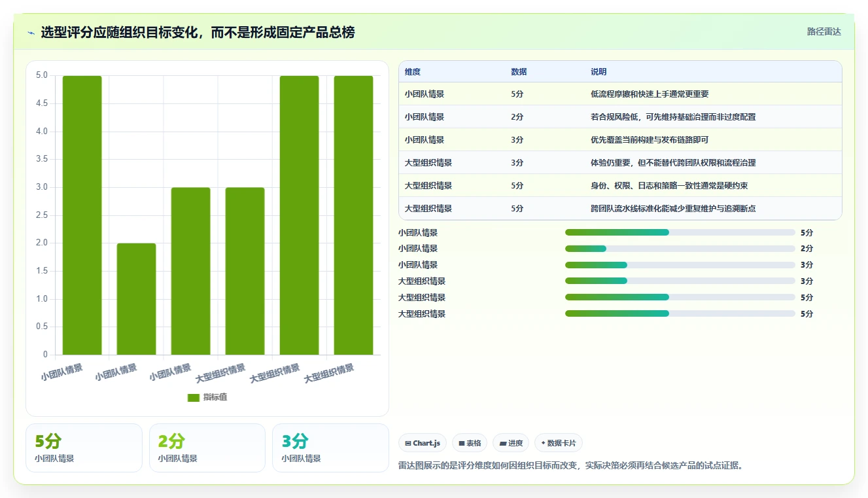Click the cell 低流程摩擦和快速上手通常更重要
Viewport: 868px width, 498px height.
pos(650,94)
